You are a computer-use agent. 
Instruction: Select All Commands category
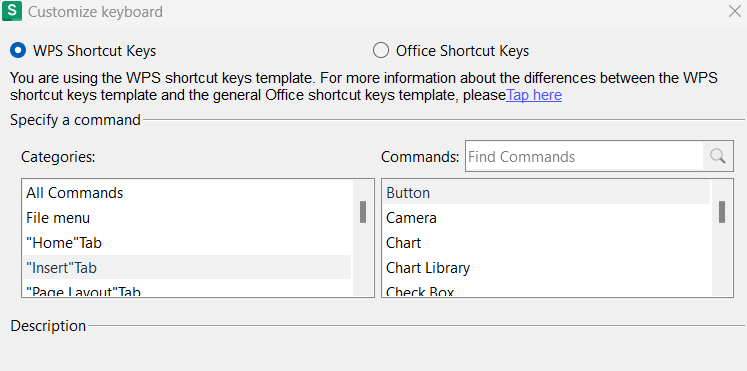187,192
